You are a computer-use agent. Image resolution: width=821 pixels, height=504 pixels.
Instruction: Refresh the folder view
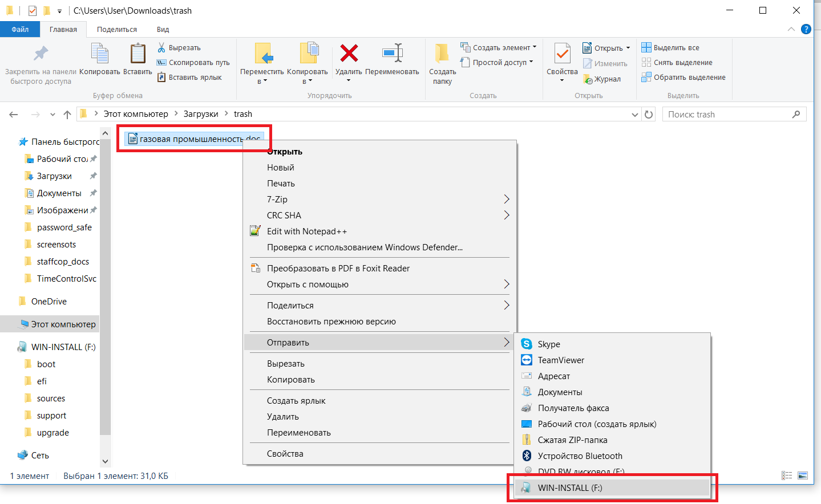[x=649, y=115]
